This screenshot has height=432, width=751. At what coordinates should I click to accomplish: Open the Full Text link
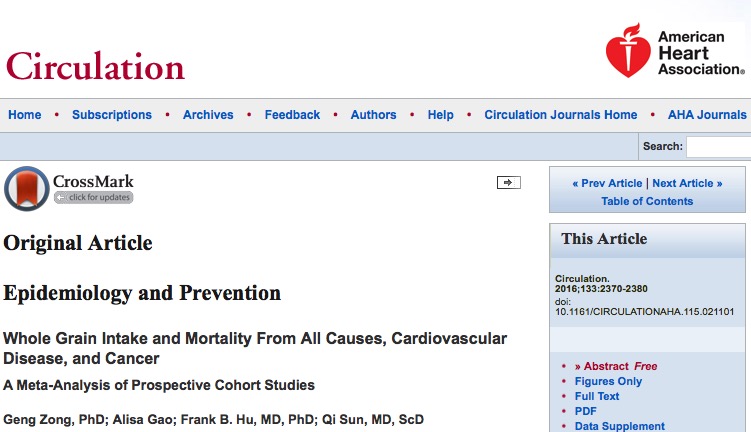point(597,396)
